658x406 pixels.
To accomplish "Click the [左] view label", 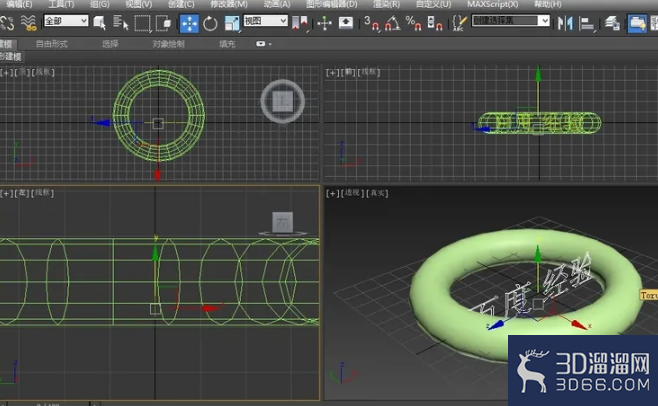I will pyautogui.click(x=22, y=193).
